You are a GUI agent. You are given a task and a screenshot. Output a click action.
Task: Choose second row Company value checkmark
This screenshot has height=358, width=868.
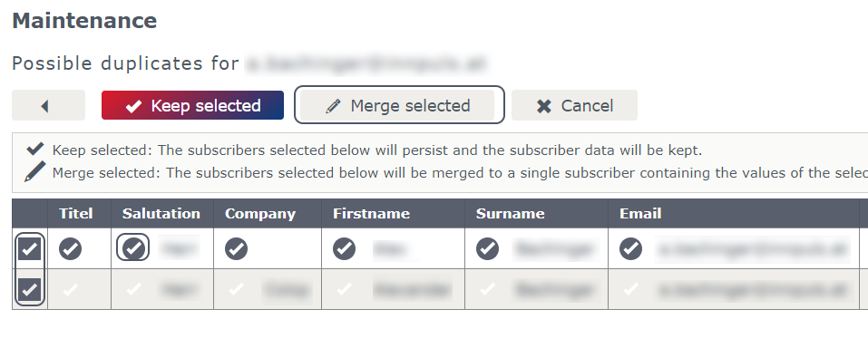coord(237,289)
